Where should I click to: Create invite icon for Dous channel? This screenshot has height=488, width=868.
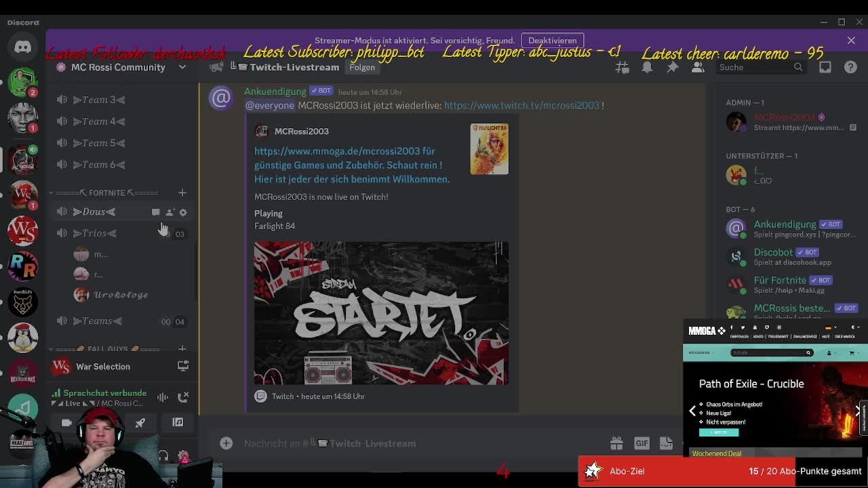170,212
